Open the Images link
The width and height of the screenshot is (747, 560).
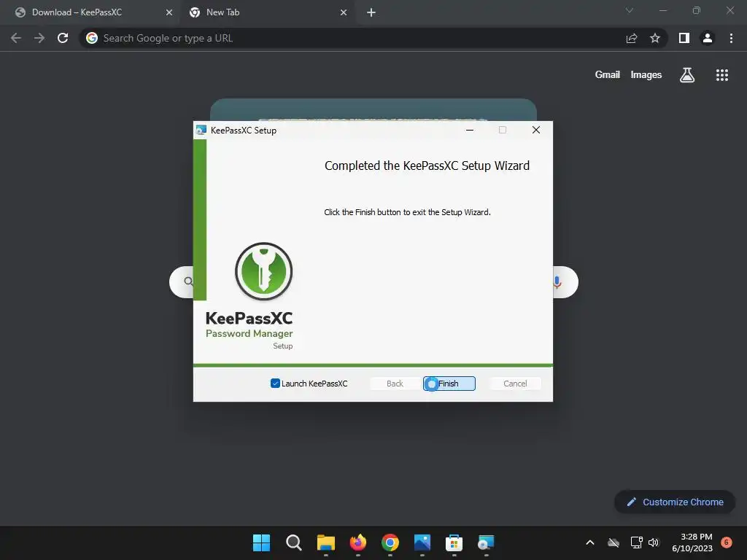tap(646, 75)
